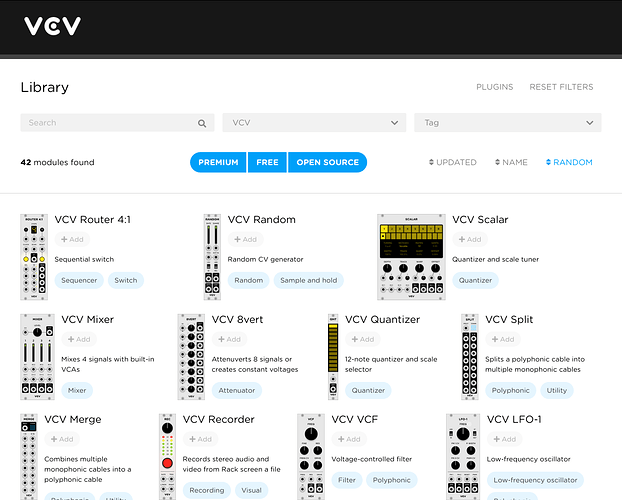This screenshot has height=500, width=622.
Task: Open the VCV Quantizer title link
Action: pyautogui.click(x=382, y=319)
